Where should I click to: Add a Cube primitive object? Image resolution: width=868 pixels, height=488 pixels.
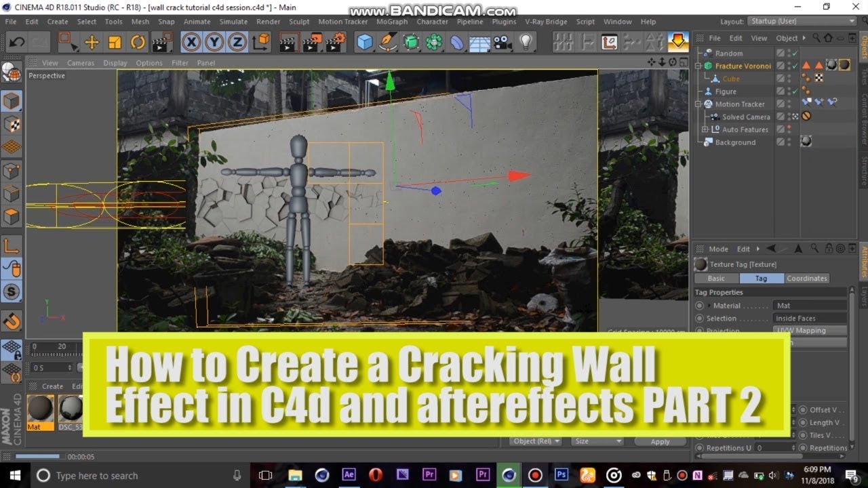click(365, 42)
